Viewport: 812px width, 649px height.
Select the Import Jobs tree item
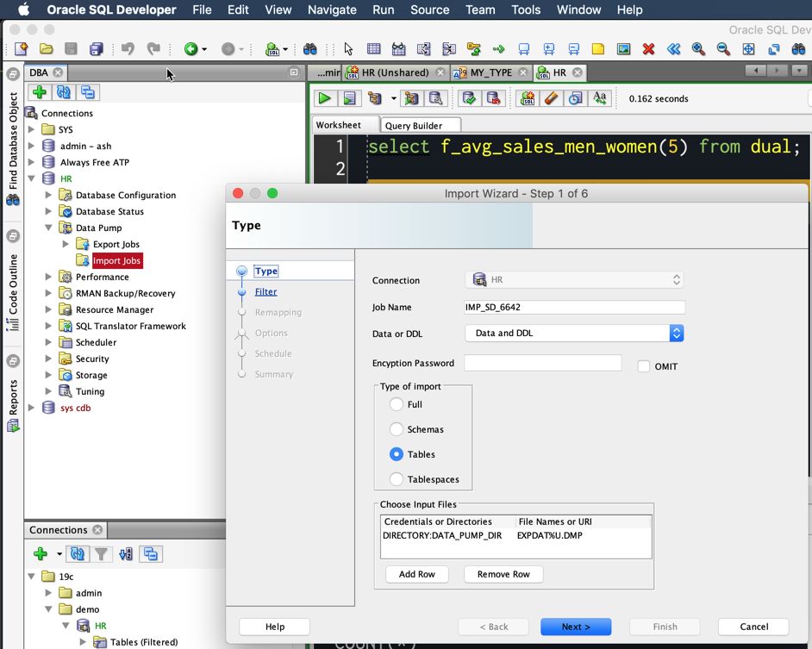click(116, 260)
